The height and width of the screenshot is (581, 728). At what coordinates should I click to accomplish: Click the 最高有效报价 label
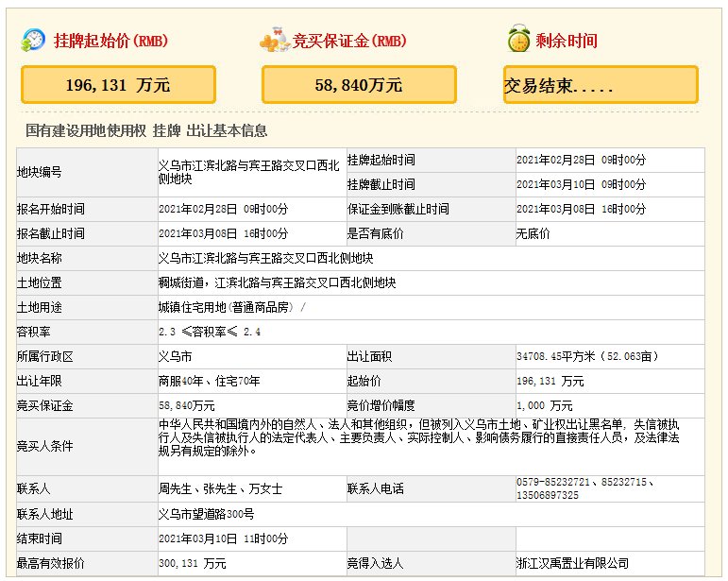51,563
